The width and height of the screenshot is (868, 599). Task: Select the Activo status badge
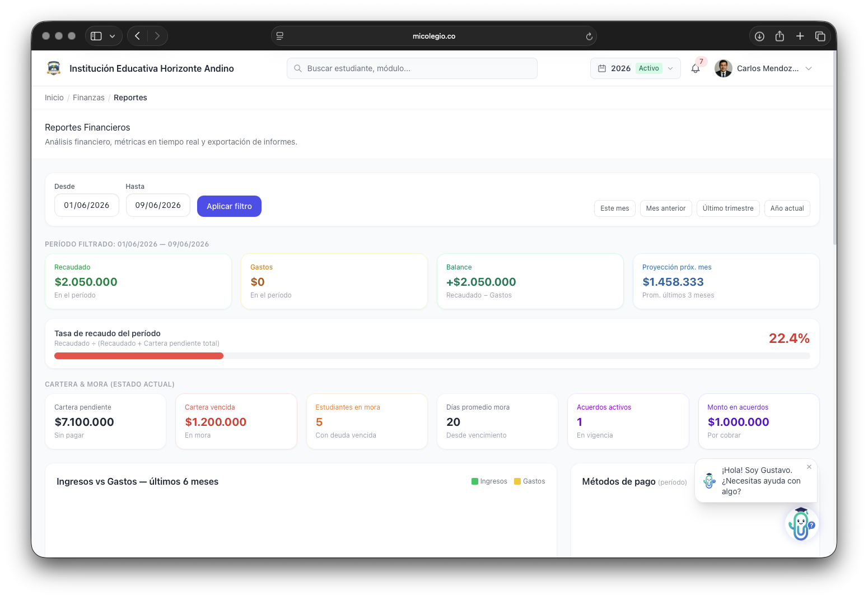click(x=649, y=68)
